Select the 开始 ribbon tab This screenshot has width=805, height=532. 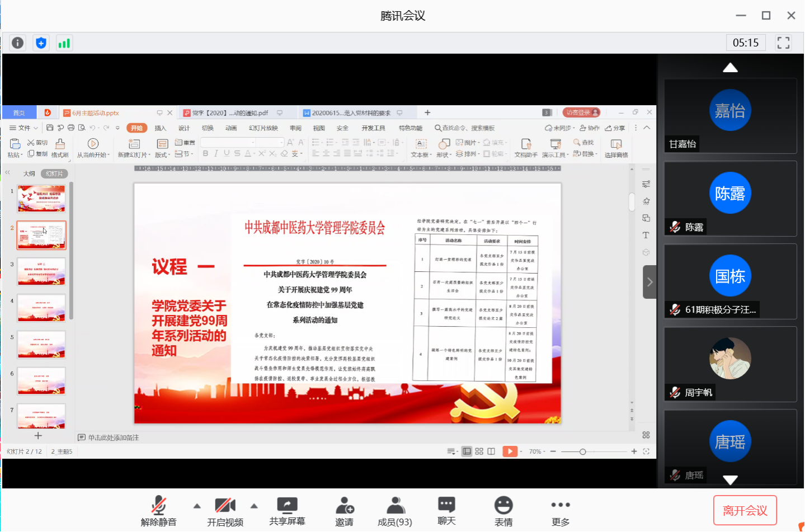tap(137, 128)
